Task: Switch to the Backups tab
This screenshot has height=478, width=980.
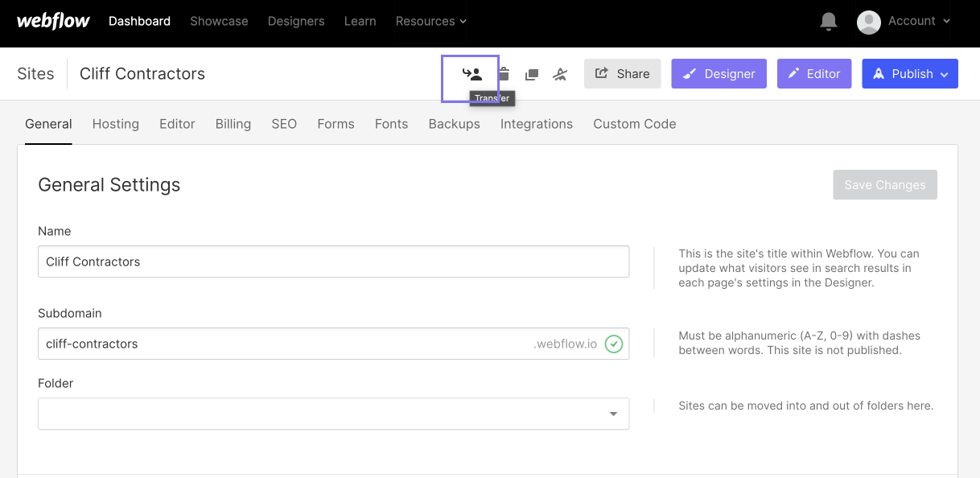Action: click(x=454, y=124)
